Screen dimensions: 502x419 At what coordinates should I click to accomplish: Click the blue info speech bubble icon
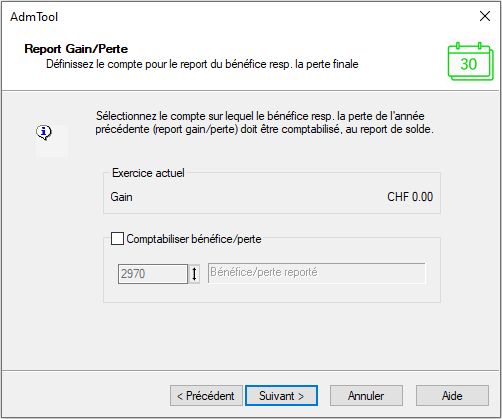44,132
